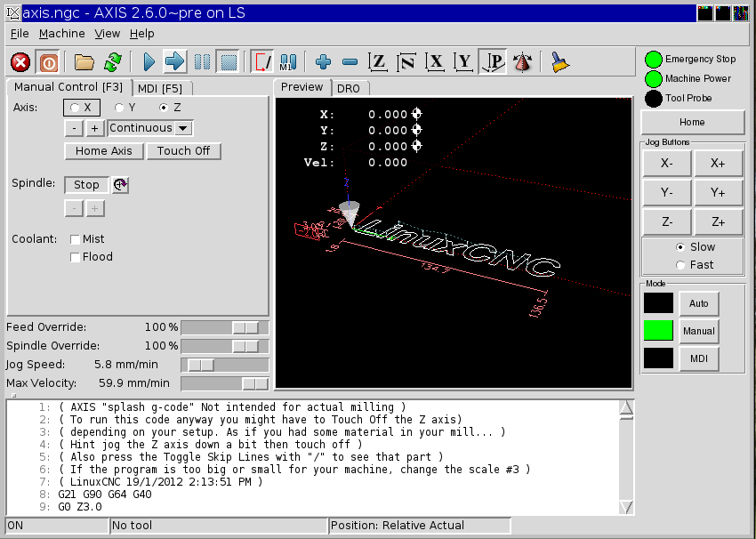Switch to Manual mode button
Image resolution: width=756 pixels, height=539 pixels.
click(x=698, y=331)
